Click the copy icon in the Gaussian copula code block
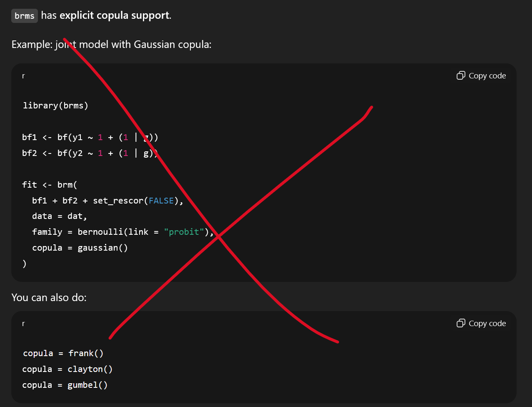 click(461, 75)
